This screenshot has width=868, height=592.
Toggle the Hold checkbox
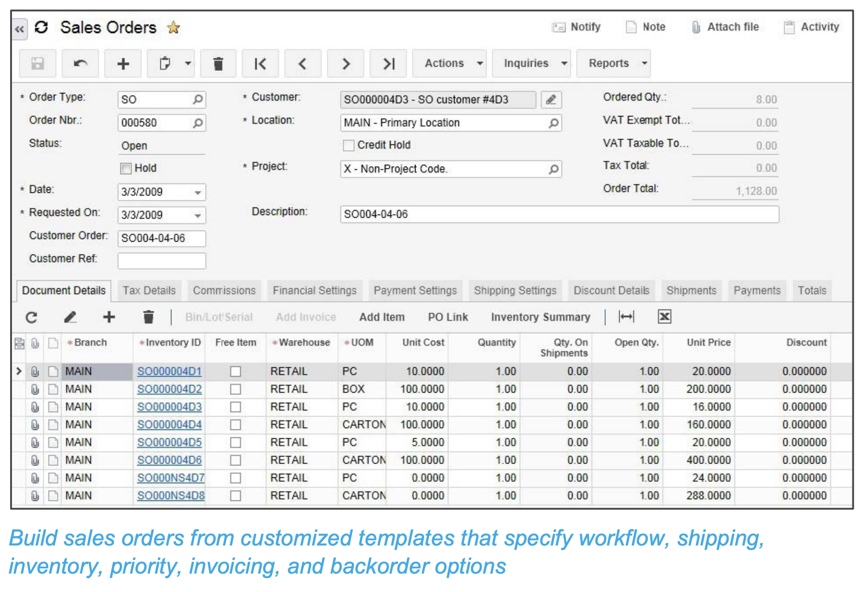126,168
